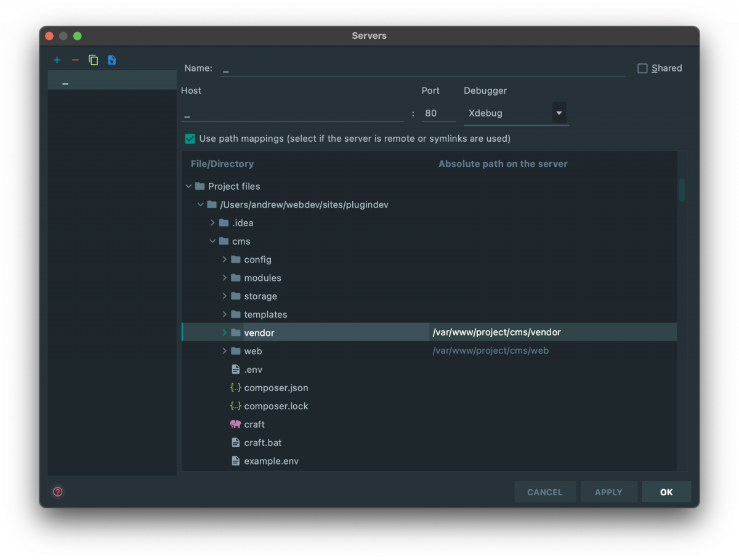The height and width of the screenshot is (560, 739).
Task: Click the .env file icon
Action: pyautogui.click(x=235, y=369)
